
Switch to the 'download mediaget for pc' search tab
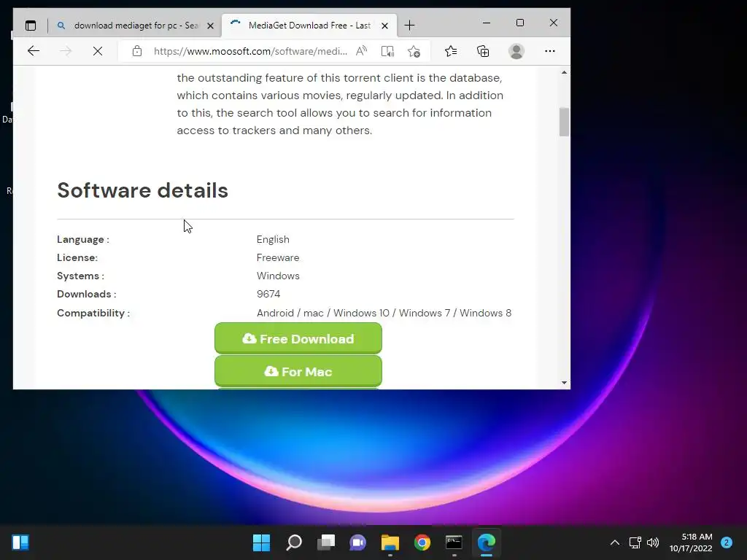[135, 26]
